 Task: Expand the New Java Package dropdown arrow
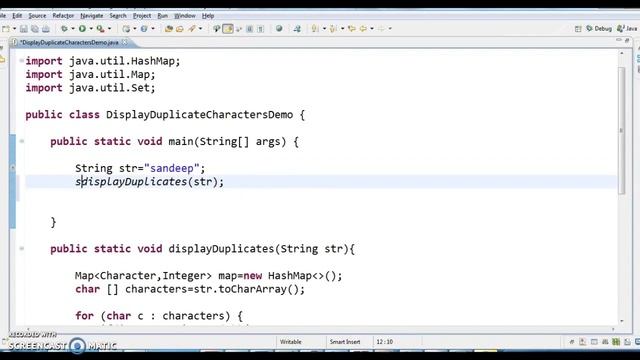point(135,29)
